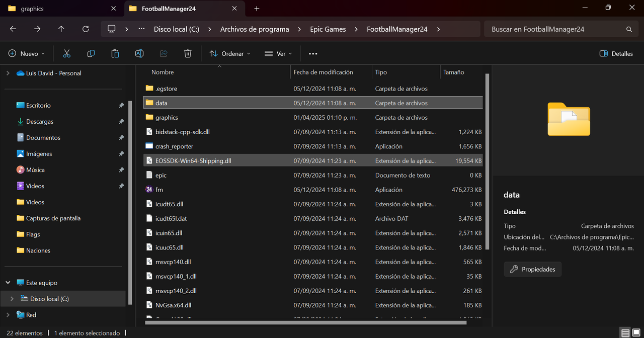Open Descargas in the sidebar

click(x=40, y=121)
